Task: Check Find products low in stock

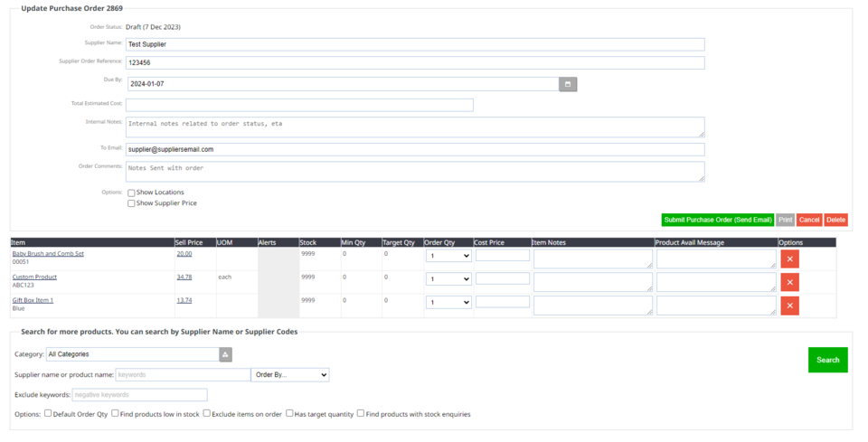Action: tap(116, 414)
